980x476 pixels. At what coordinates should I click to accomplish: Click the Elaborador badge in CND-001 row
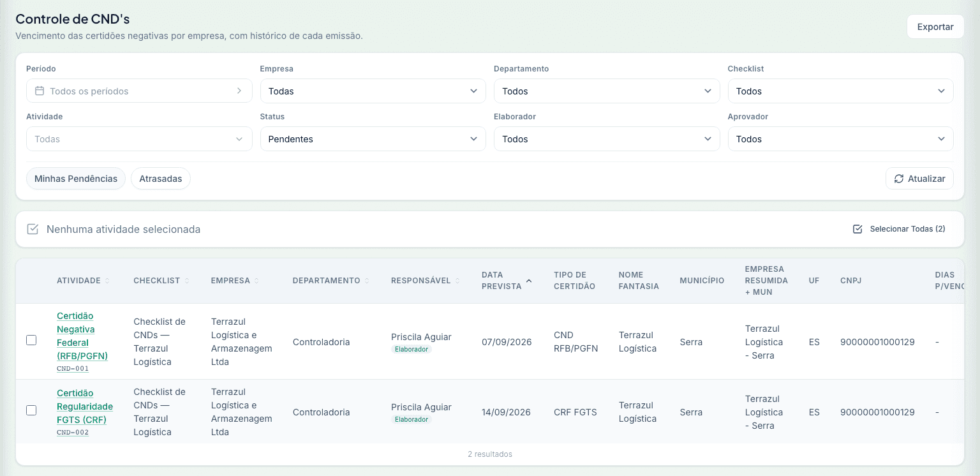click(412, 350)
